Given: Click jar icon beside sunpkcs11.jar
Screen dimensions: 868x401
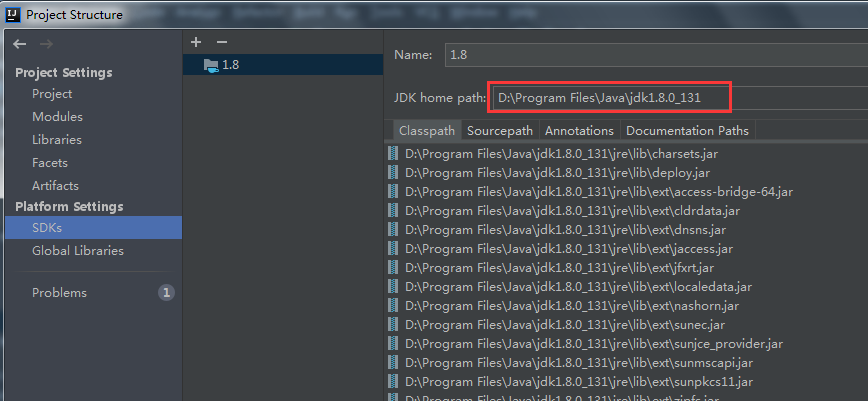Looking at the screenshot, I should pyautogui.click(x=393, y=382).
